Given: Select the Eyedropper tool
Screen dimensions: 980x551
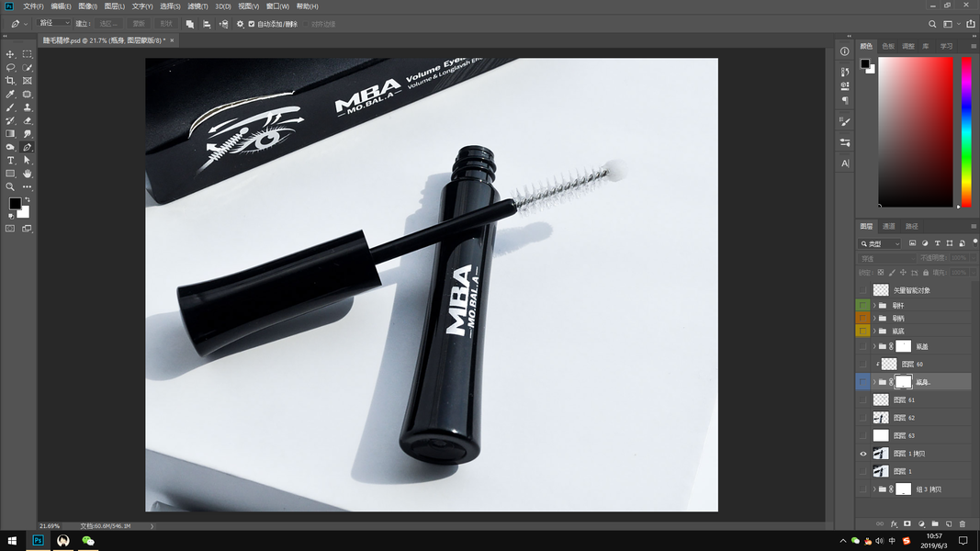Looking at the screenshot, I should (10, 95).
